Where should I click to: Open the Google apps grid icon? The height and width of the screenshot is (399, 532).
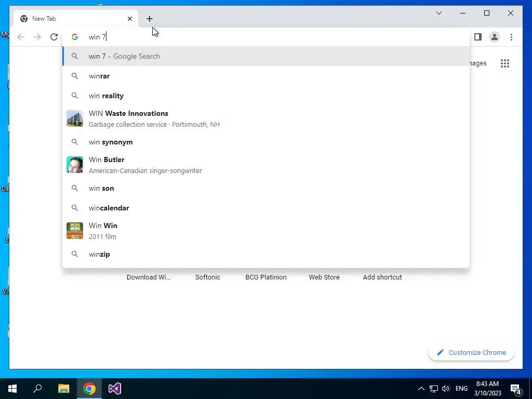(x=505, y=63)
